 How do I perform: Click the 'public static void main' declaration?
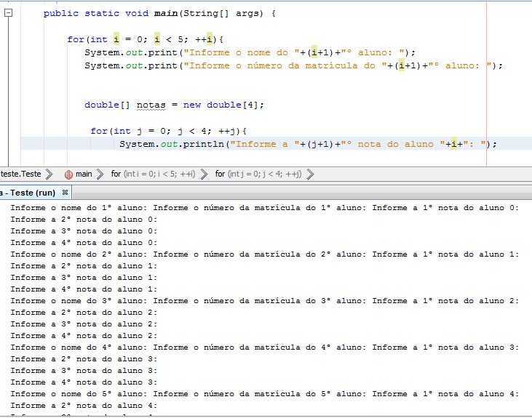159,13
